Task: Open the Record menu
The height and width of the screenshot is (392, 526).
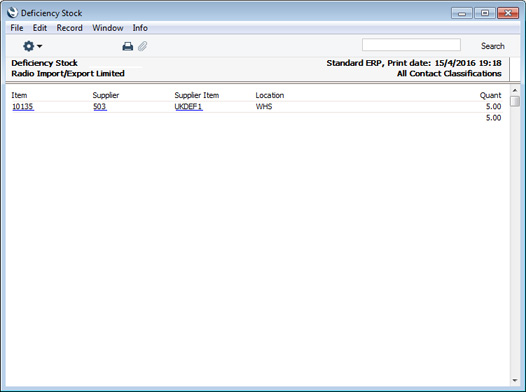Action: 69,28
